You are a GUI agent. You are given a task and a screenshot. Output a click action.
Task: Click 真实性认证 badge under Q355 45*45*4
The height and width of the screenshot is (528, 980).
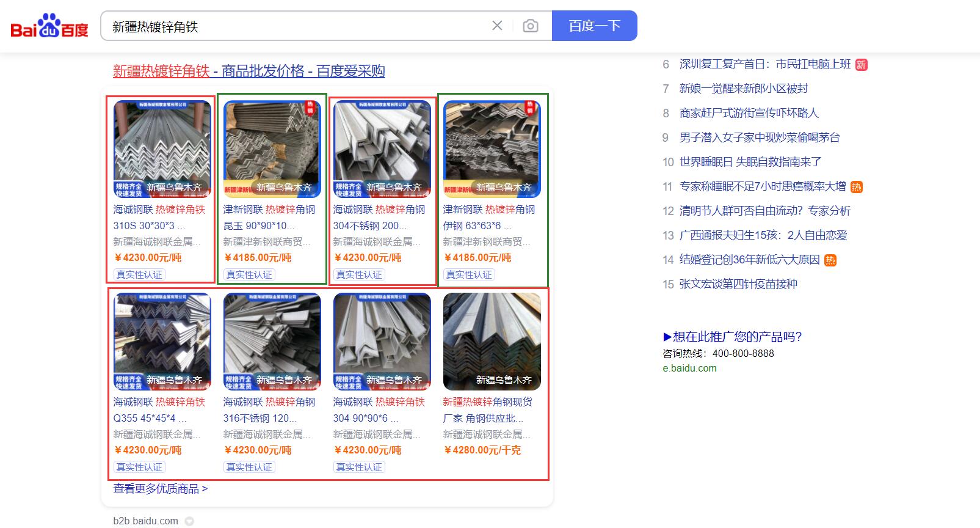pos(139,467)
